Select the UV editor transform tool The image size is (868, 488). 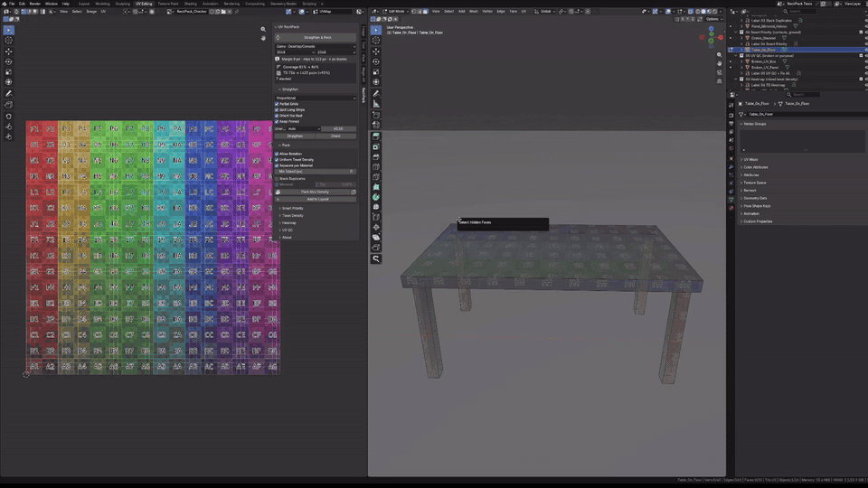click(x=9, y=82)
